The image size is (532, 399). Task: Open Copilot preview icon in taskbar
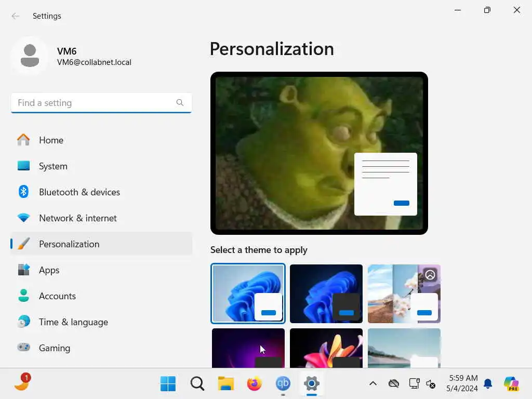coord(511,384)
